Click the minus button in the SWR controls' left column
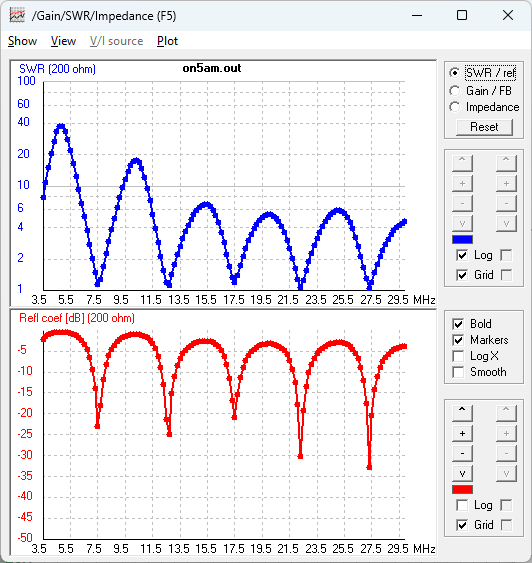The width and height of the screenshot is (532, 563). click(x=462, y=203)
